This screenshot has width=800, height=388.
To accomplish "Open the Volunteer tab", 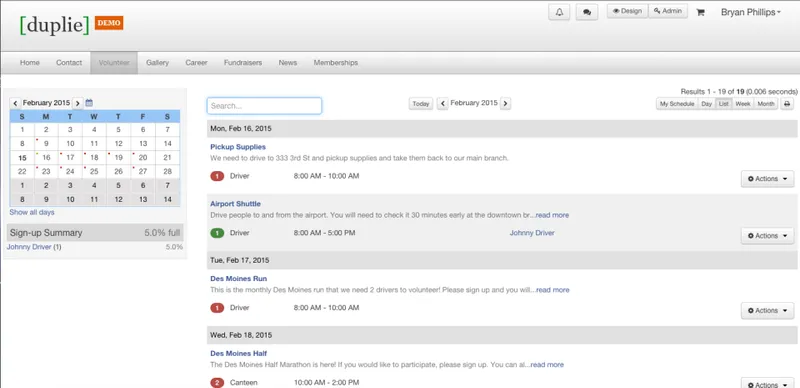I will [x=114, y=62].
